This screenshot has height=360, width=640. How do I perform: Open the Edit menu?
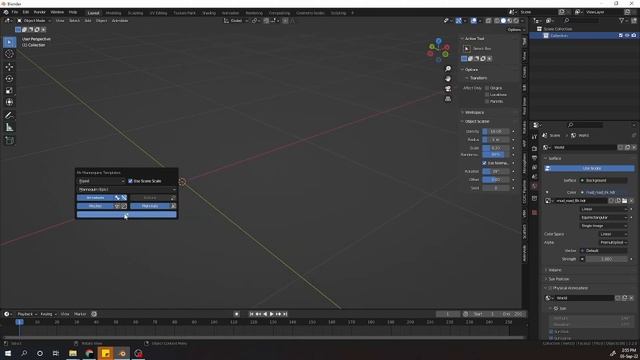[26, 12]
